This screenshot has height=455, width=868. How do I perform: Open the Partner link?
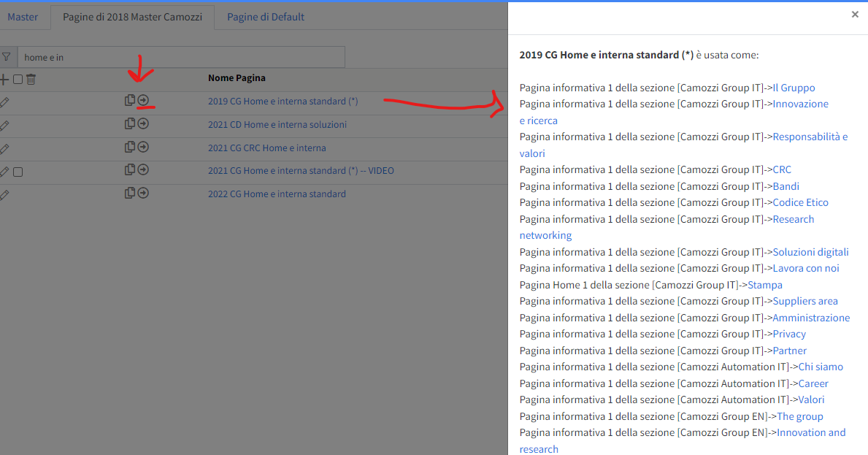pos(789,351)
